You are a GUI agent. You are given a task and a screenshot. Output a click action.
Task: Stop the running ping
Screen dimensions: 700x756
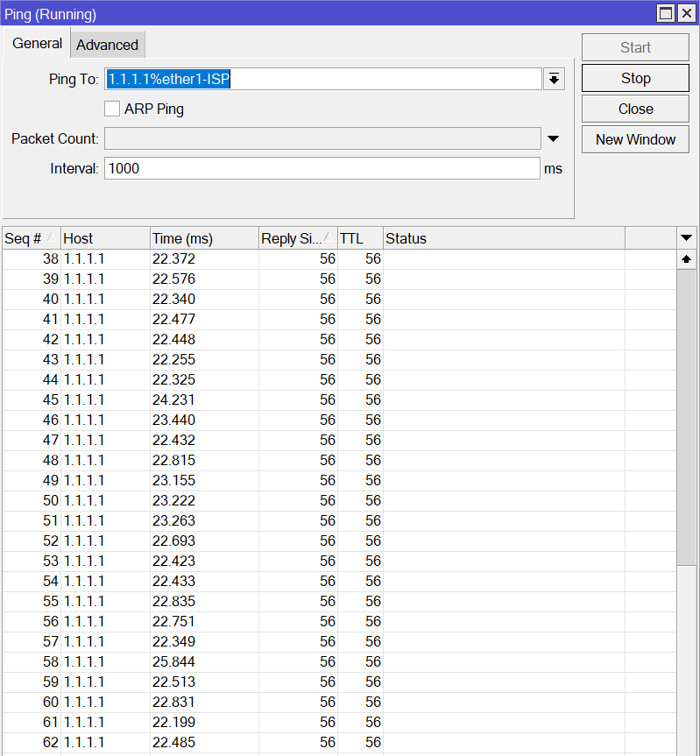[635, 78]
